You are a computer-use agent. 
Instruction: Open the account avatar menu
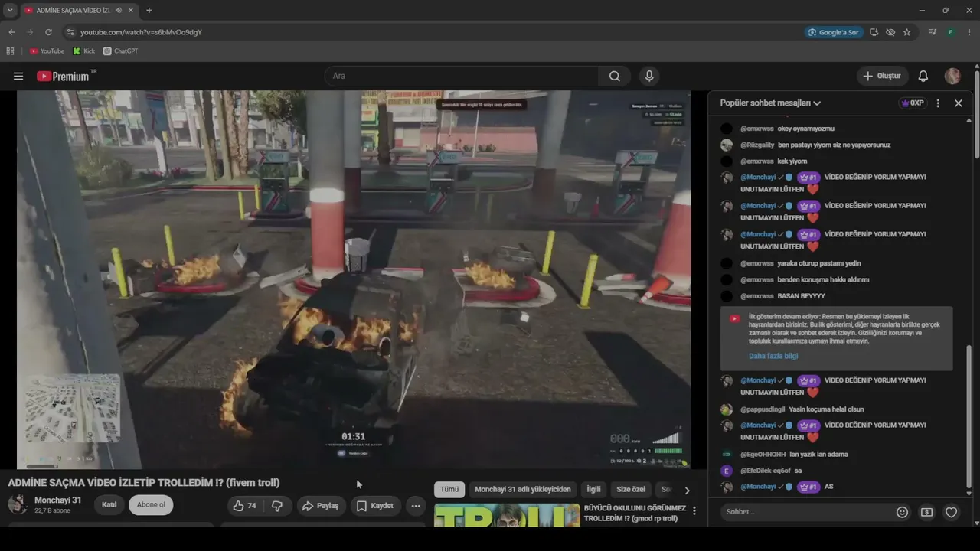click(952, 77)
